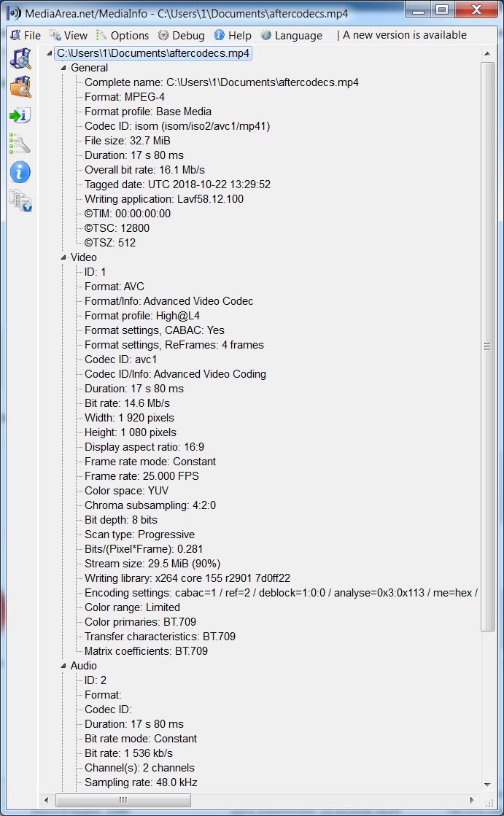This screenshot has width=504, height=816.
Task: Select the 'Overall bit rate: 16.1 Mb/s' row
Action: (x=144, y=170)
